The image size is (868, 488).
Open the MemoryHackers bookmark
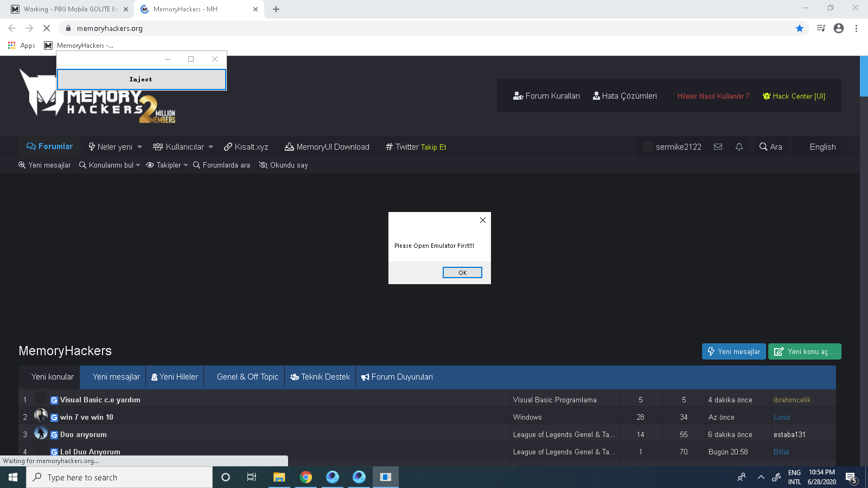pyautogui.click(x=79, y=46)
